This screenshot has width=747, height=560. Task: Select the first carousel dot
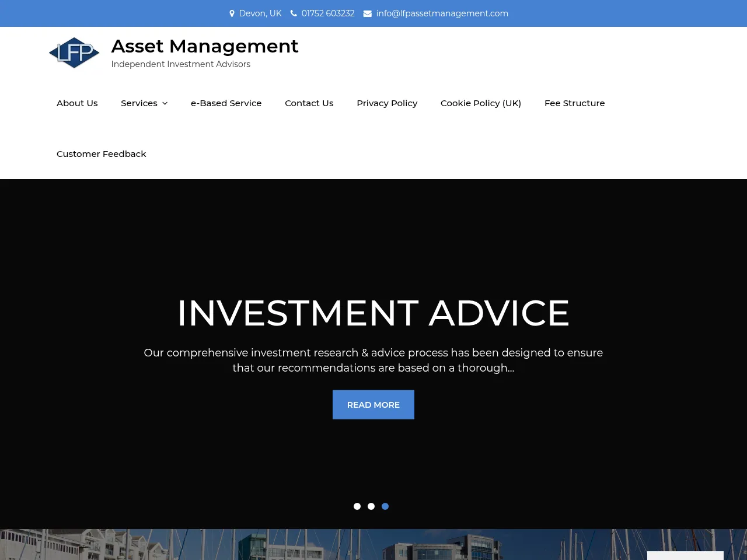357,506
